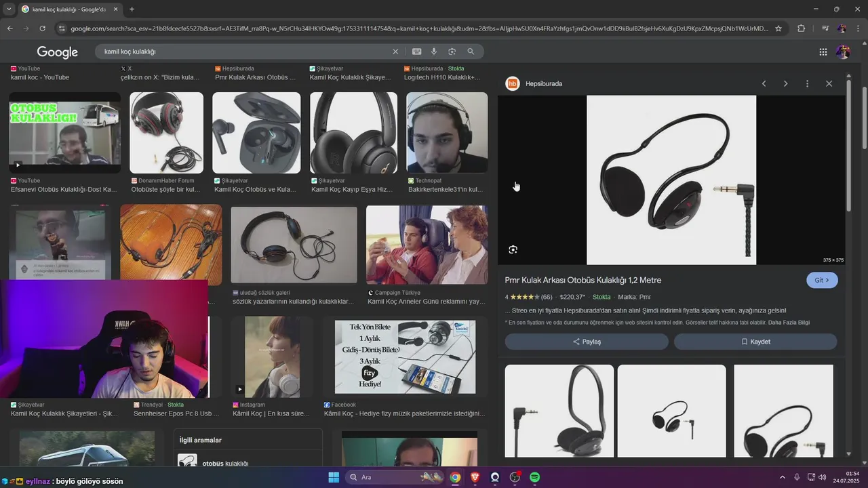
Task: Show hidden system tray icons chevron
Action: (x=782, y=477)
